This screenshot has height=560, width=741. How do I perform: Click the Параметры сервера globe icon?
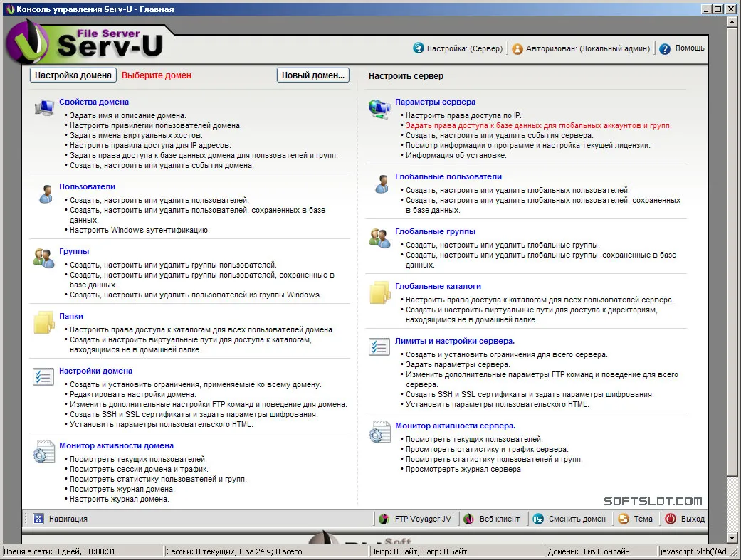click(379, 109)
